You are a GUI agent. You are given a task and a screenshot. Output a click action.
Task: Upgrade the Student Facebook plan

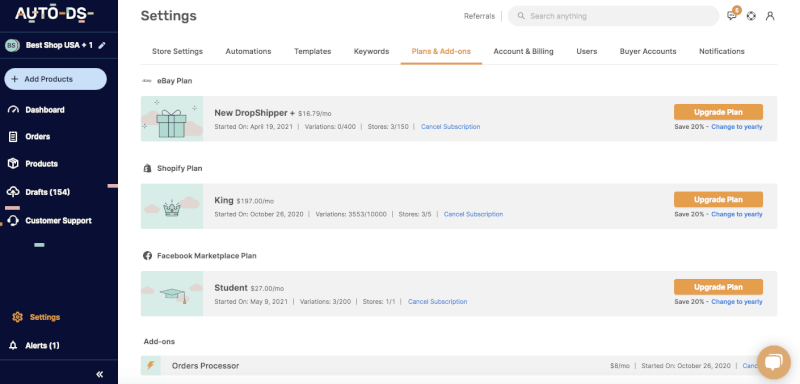718,287
